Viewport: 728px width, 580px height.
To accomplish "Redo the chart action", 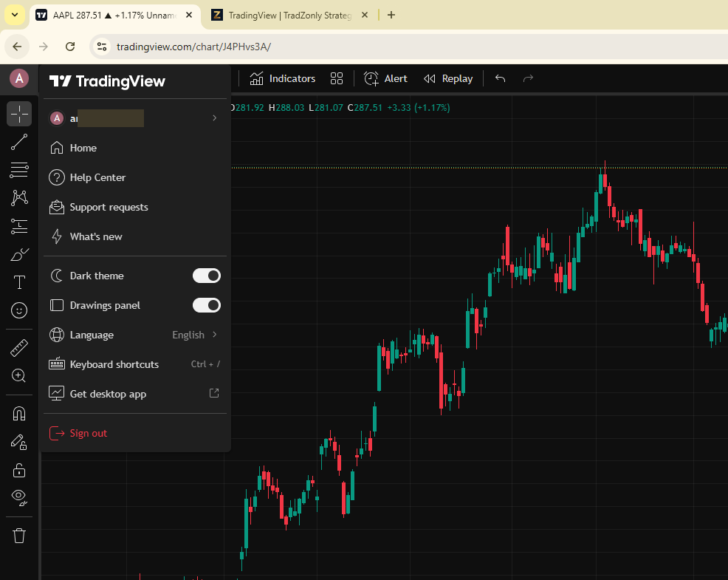I will (x=528, y=78).
